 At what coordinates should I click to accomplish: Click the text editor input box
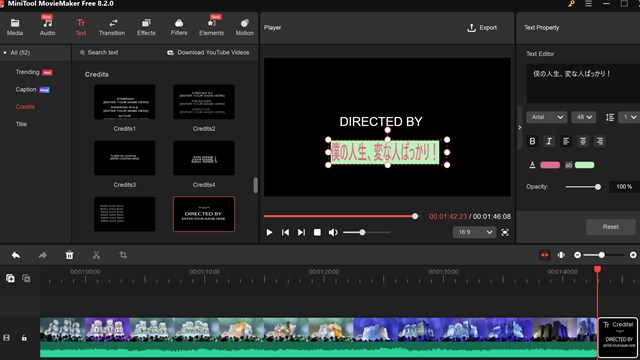pyautogui.click(x=583, y=83)
